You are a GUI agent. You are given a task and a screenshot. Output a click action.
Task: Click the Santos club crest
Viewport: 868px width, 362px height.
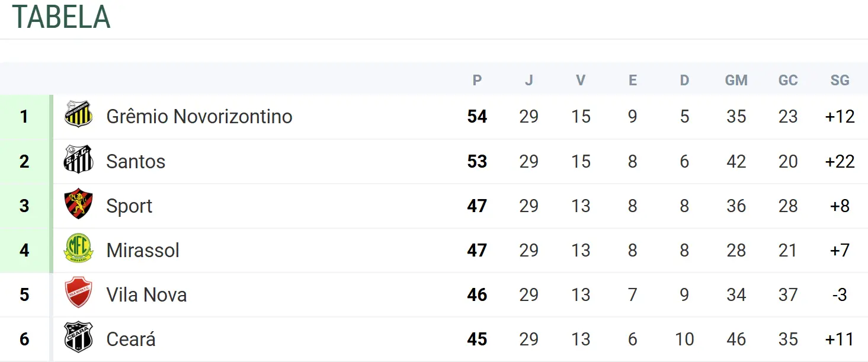pyautogui.click(x=78, y=160)
